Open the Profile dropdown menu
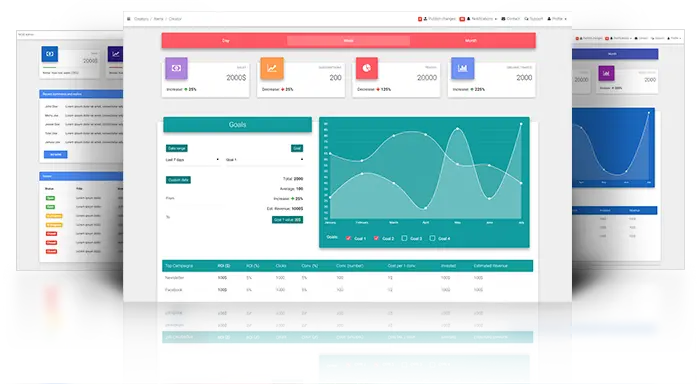This screenshot has width=700, height=384. 557,19
